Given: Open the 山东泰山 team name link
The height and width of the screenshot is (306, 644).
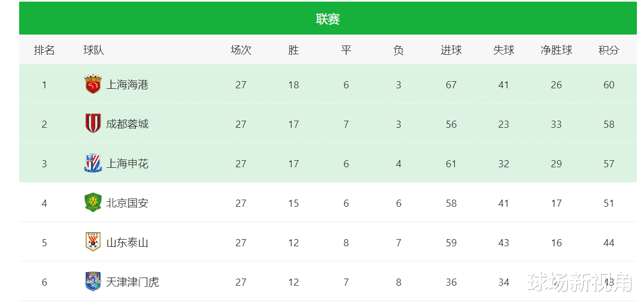Looking at the screenshot, I should pos(127,242).
